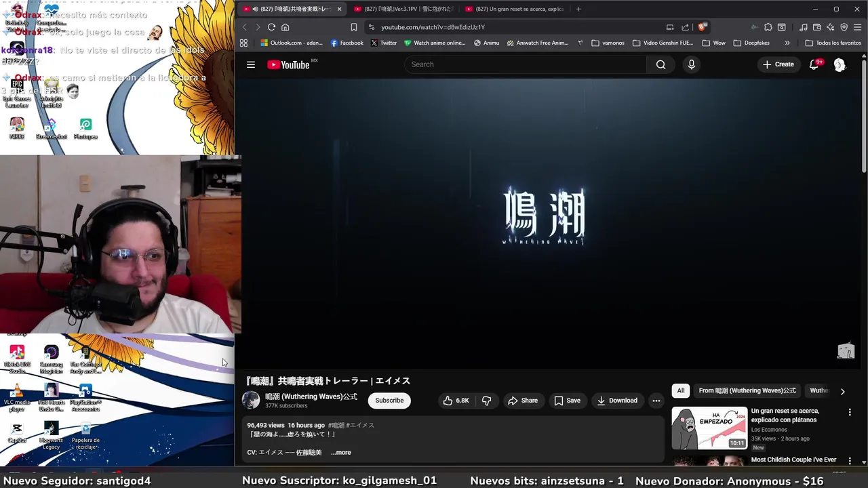The image size is (868, 488).
Task: Open the CapCut desktop shortcut
Action: pos(17,433)
